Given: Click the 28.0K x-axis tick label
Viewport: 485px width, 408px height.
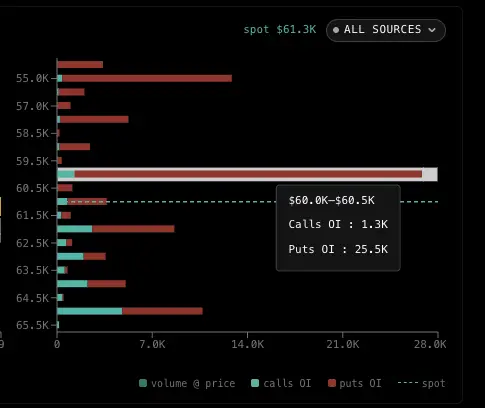Looking at the screenshot, I should [430, 344].
